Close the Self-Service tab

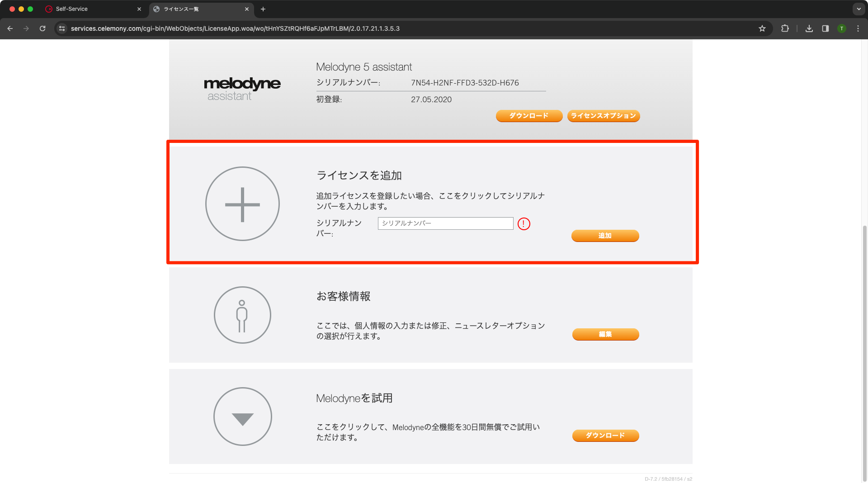pos(139,9)
